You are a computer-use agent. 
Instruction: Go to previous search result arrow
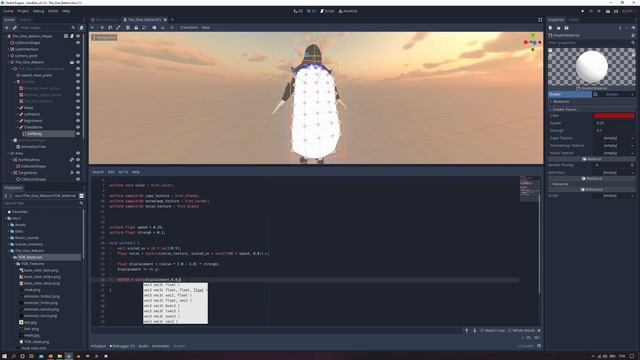(x=467, y=331)
